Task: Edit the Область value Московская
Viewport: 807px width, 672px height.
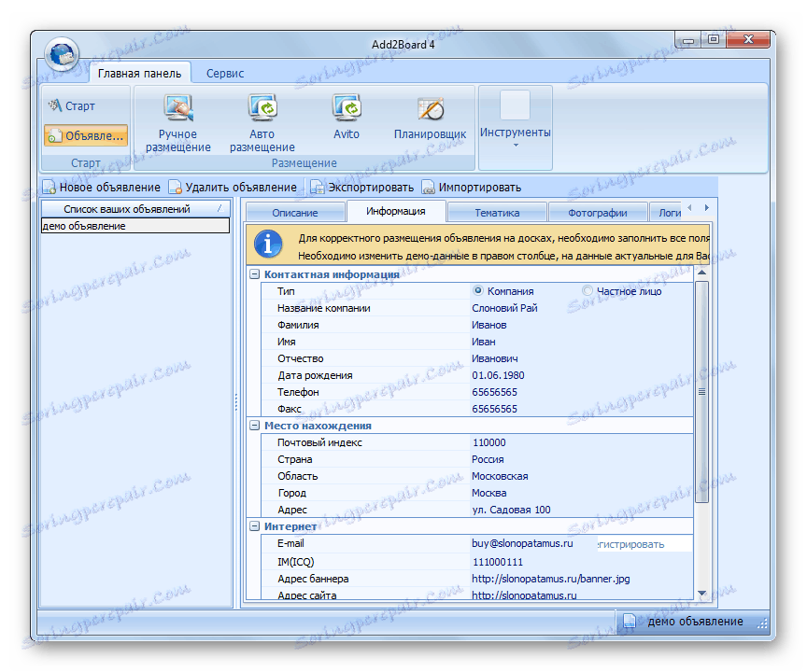Action: [500, 476]
